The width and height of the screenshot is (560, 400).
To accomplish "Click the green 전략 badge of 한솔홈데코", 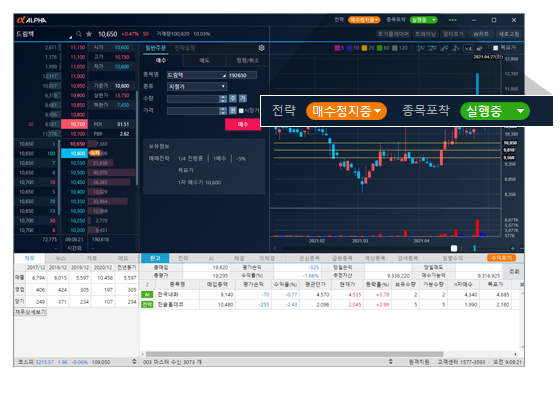I will pyautogui.click(x=147, y=305).
